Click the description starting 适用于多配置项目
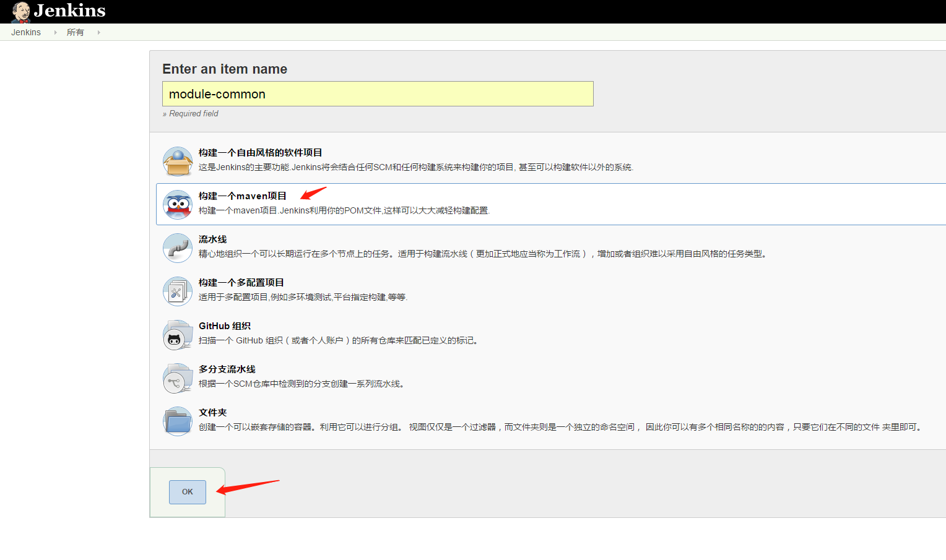This screenshot has height=560, width=946. pos(303,297)
